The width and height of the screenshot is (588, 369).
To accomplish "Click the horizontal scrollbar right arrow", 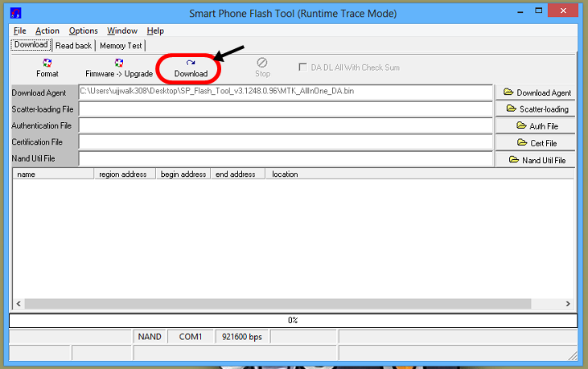I will point(568,303).
